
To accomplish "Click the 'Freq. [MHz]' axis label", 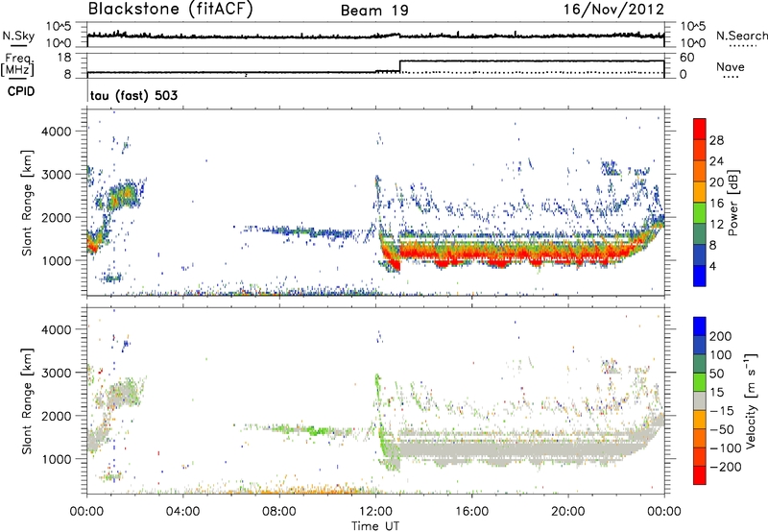I will (17, 65).
